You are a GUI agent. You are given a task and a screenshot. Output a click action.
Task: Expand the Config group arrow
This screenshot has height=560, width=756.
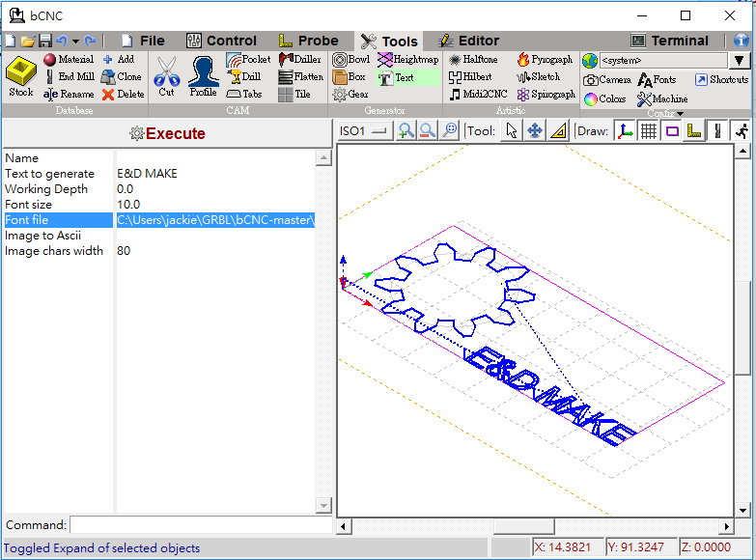[x=681, y=114]
